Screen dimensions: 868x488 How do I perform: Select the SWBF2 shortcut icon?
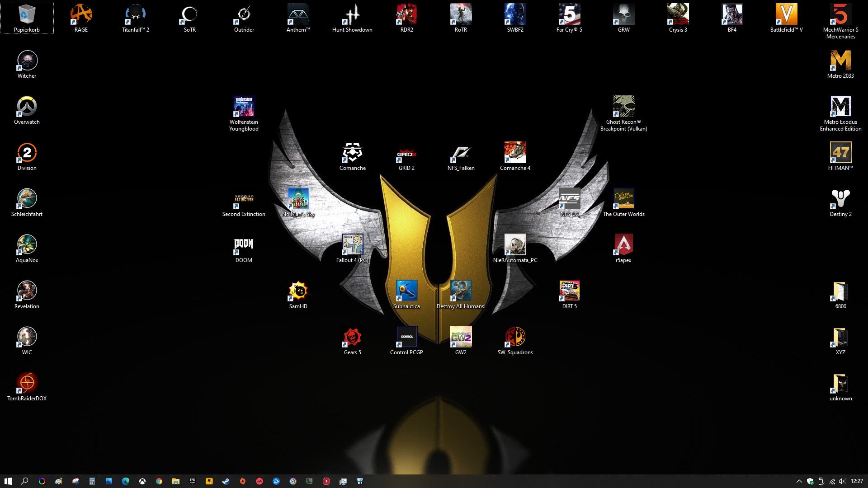click(x=515, y=14)
